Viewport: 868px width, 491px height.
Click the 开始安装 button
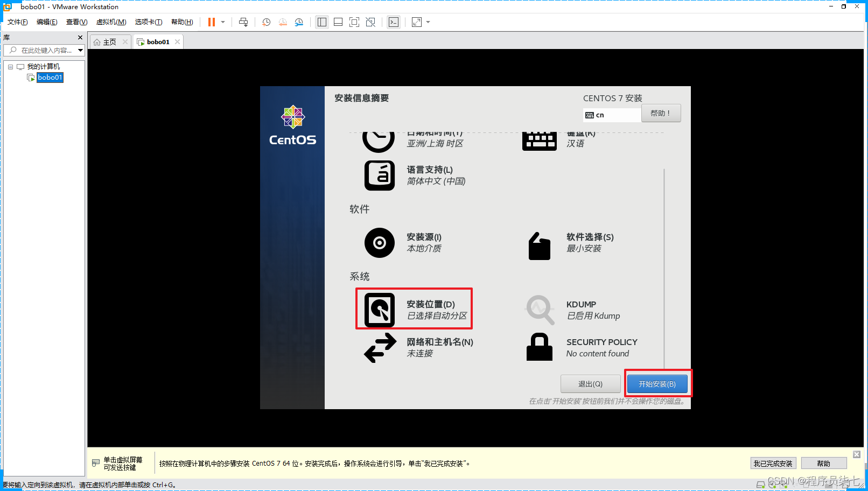658,383
